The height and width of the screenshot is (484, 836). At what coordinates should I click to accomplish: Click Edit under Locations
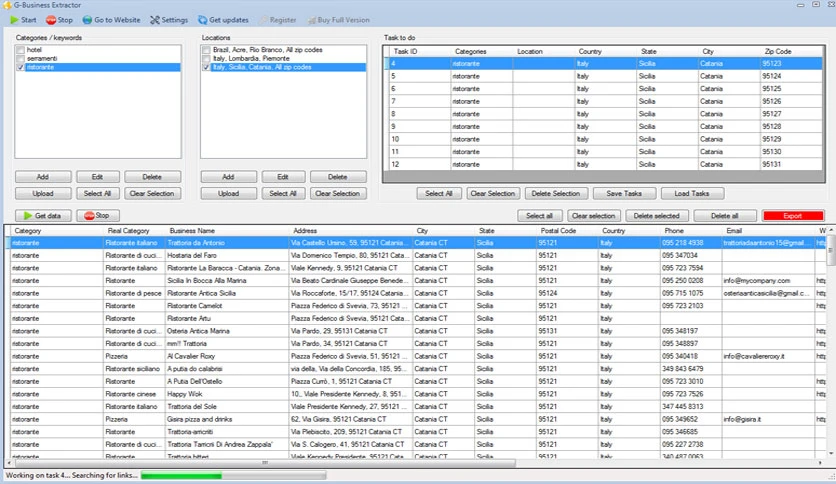[x=283, y=176]
